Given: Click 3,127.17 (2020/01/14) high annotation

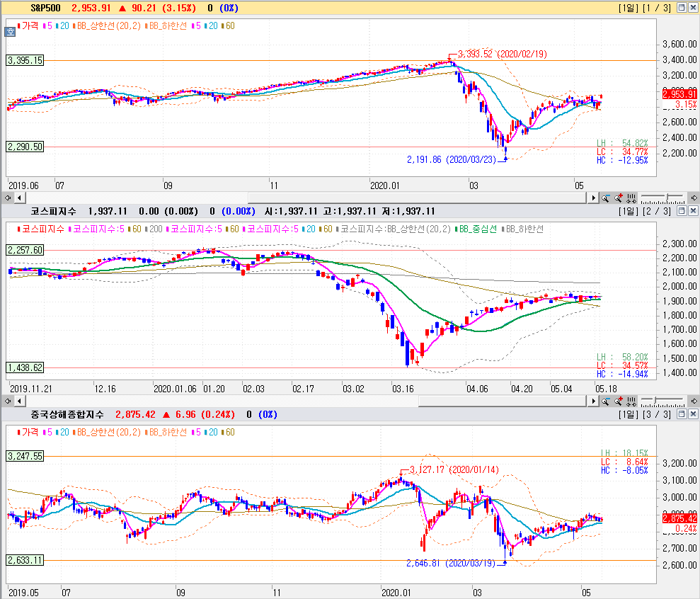Looking at the screenshot, I should [x=454, y=470].
